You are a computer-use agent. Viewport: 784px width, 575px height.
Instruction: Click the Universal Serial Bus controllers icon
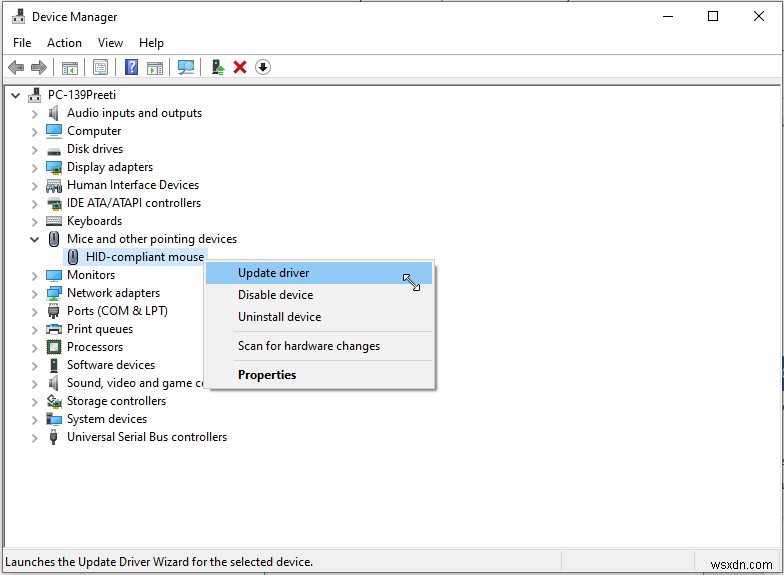(54, 437)
